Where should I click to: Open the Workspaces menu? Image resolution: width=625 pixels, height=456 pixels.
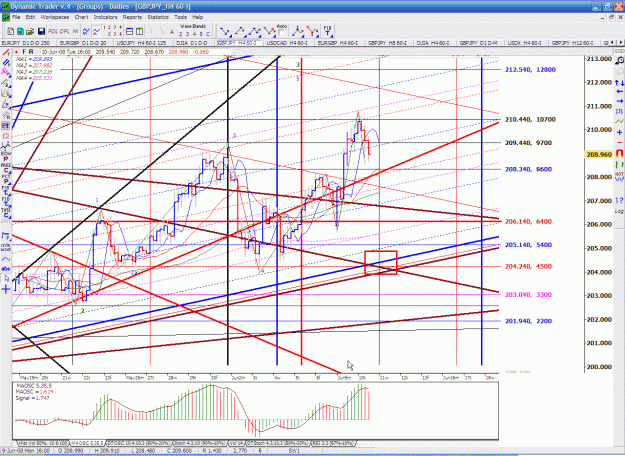coord(55,17)
